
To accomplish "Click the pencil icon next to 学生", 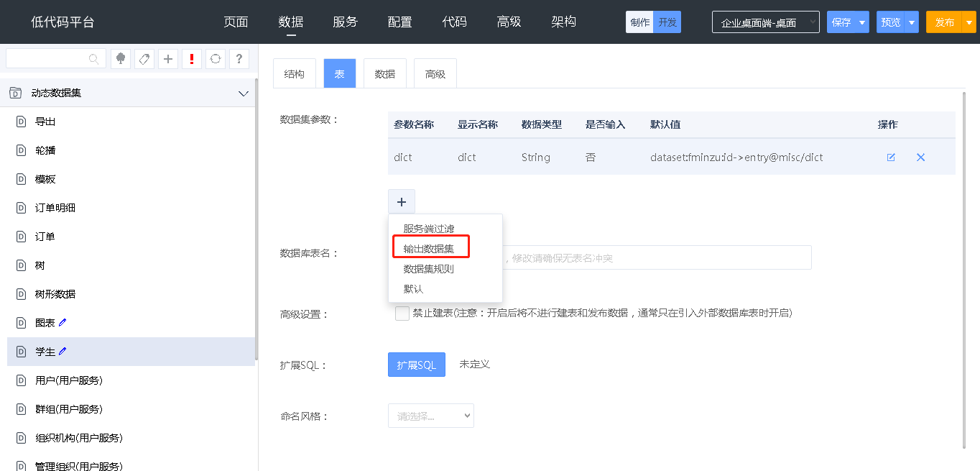I will click(63, 352).
